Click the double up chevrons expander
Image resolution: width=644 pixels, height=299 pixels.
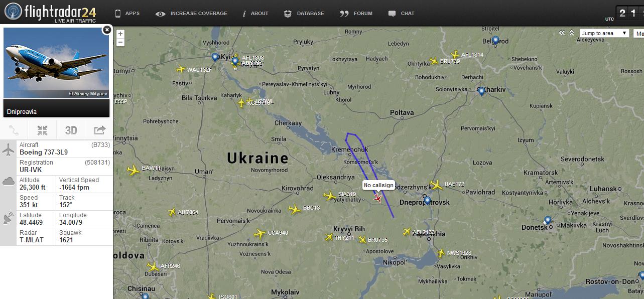click(x=572, y=33)
